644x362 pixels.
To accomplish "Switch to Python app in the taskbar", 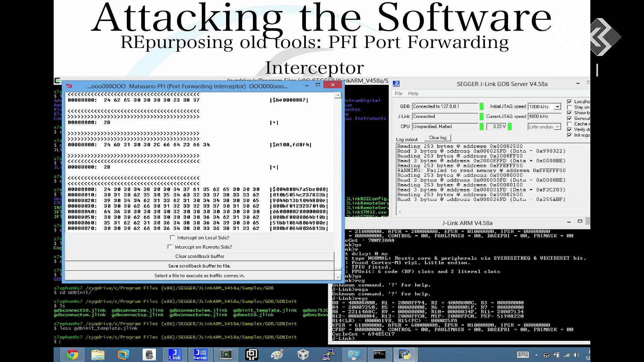I will click(405, 354).
